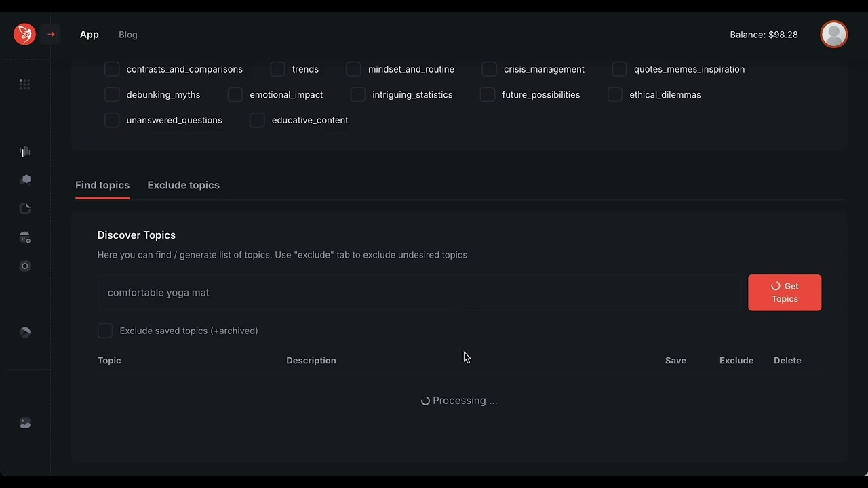
Task: Open the vertical bars sidebar icon
Action: click(25, 152)
